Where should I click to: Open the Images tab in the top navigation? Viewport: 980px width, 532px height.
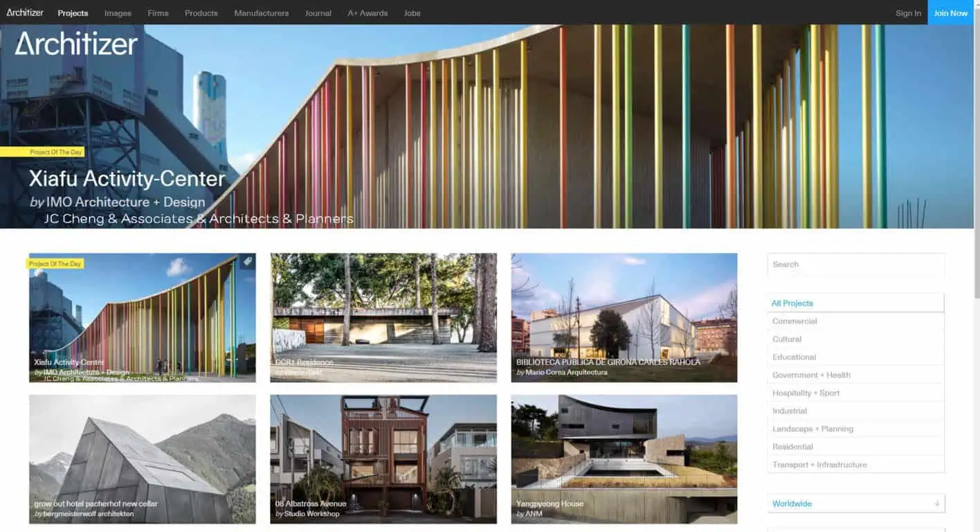point(118,13)
